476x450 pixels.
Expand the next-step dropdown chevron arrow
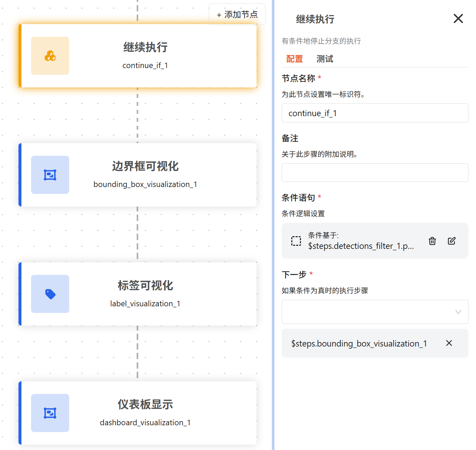tap(458, 312)
